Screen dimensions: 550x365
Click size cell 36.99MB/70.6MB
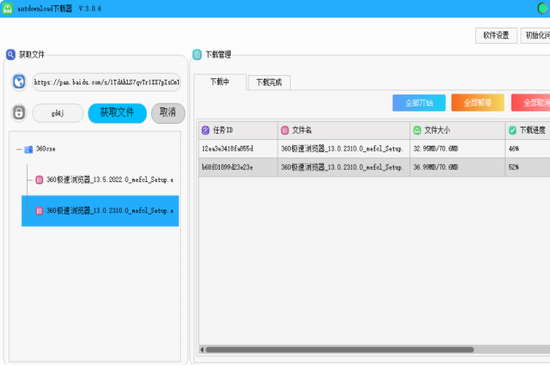[457, 167]
